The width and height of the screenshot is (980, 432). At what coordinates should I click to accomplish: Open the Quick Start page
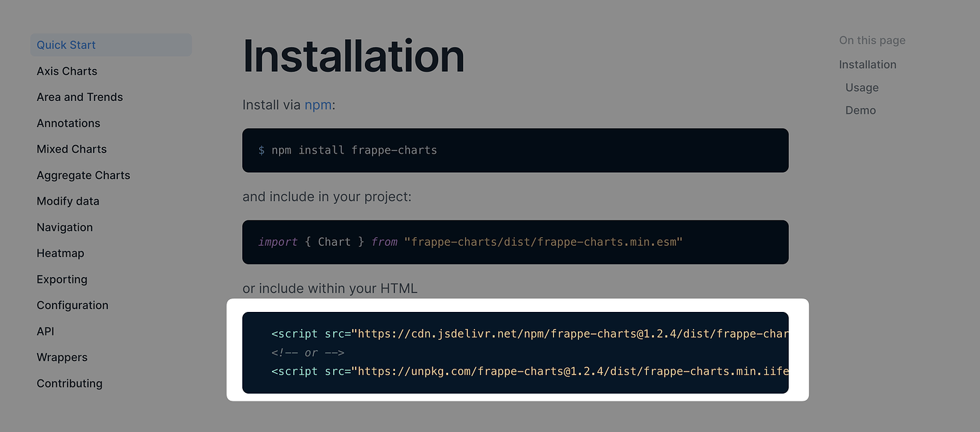click(x=65, y=45)
